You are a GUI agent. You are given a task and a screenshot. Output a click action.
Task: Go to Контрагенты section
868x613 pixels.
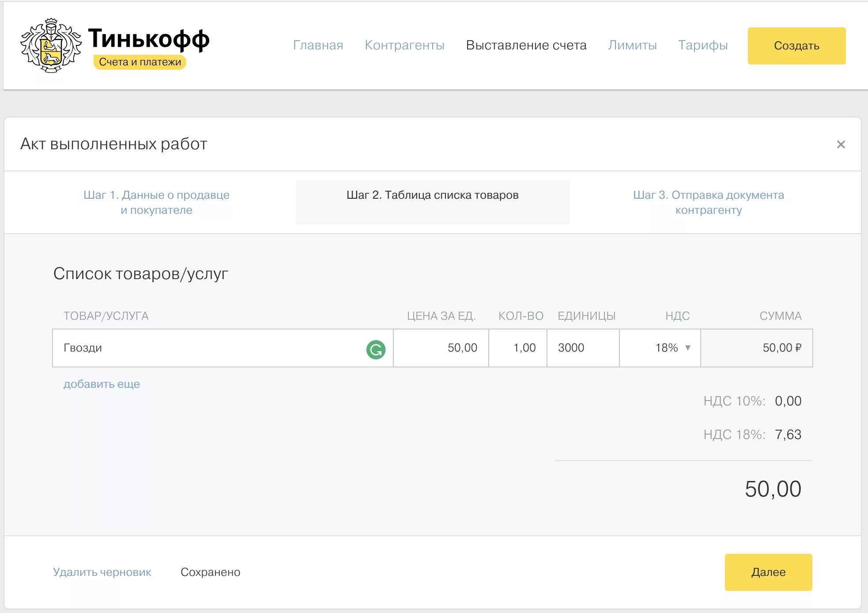point(404,45)
